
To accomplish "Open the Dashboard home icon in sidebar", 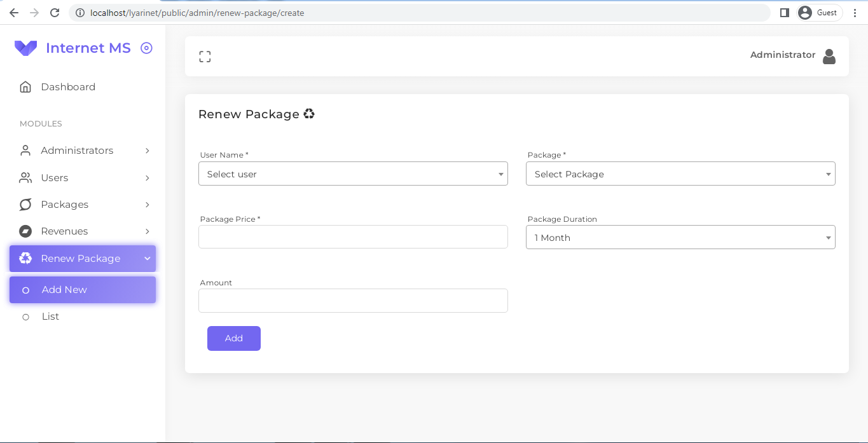I will click(x=25, y=86).
